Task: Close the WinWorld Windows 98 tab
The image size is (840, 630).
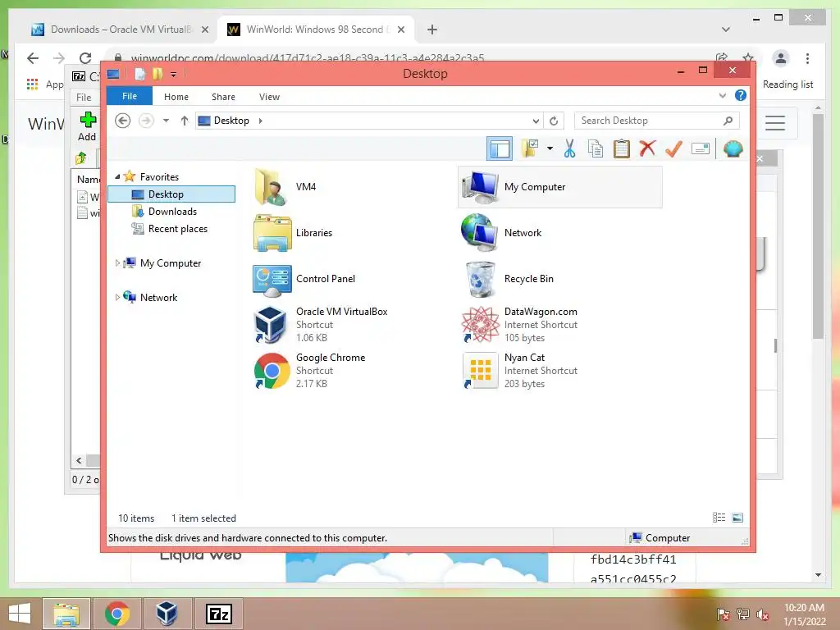Action: coord(400,30)
